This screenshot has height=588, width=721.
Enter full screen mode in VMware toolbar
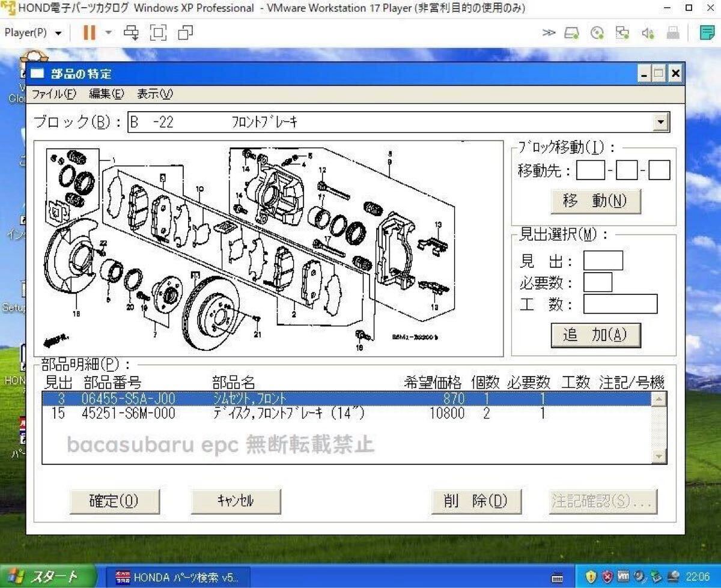pos(158,32)
